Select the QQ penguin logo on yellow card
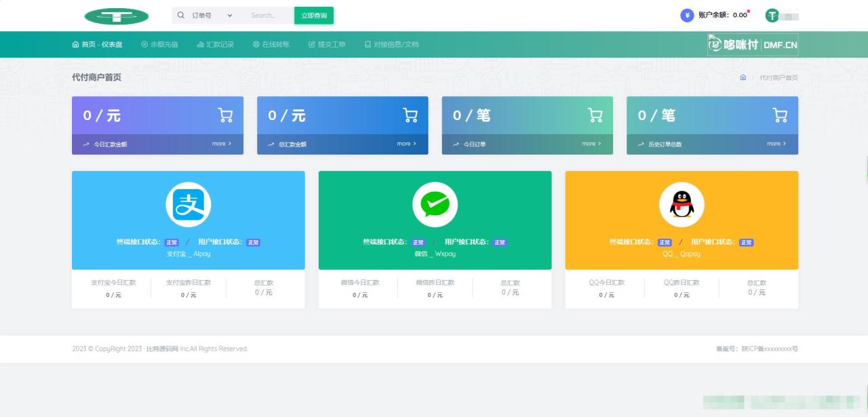The width and height of the screenshot is (868, 417). pyautogui.click(x=682, y=203)
